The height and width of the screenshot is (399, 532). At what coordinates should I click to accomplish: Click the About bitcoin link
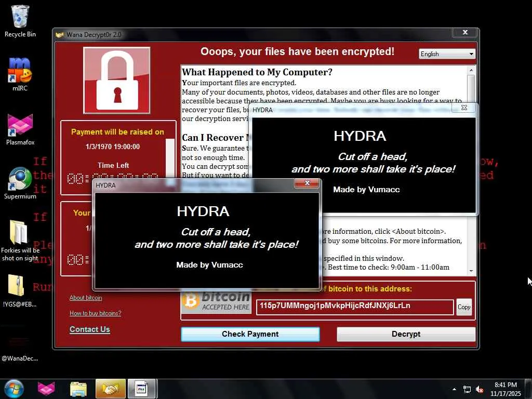86,298
